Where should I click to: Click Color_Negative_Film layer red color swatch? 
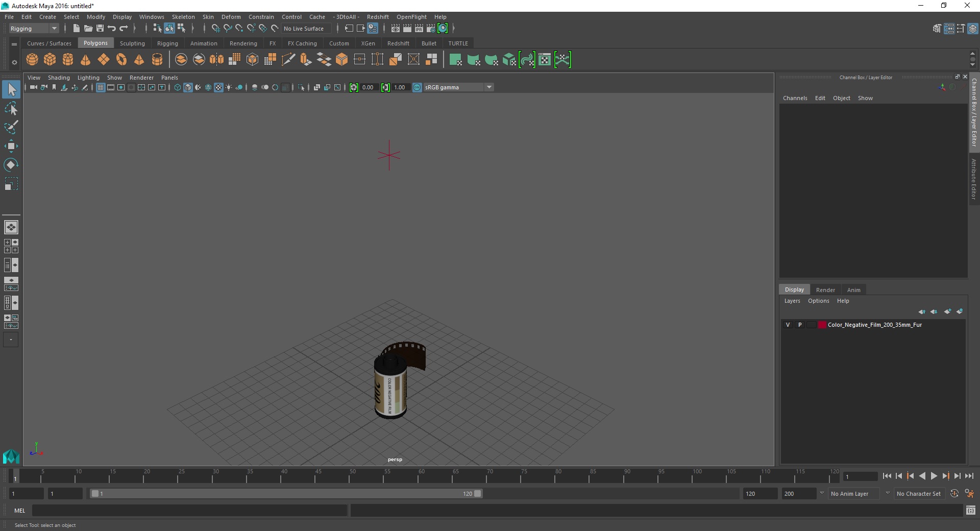[x=822, y=325]
